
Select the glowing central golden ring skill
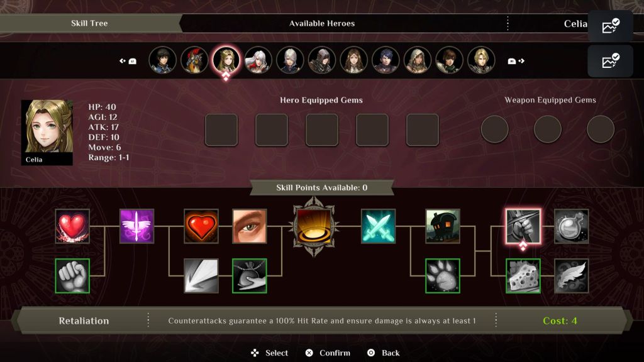point(314,226)
